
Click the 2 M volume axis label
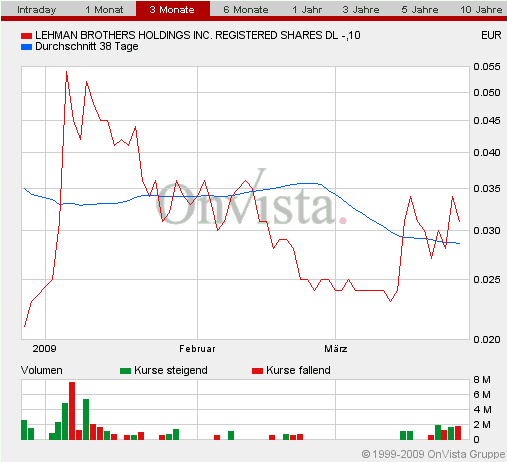point(482,425)
